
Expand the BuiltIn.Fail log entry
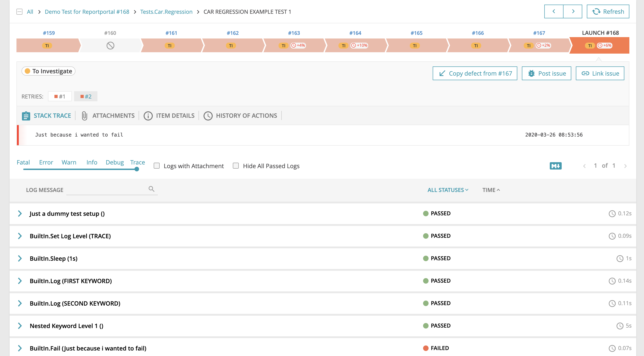click(20, 348)
